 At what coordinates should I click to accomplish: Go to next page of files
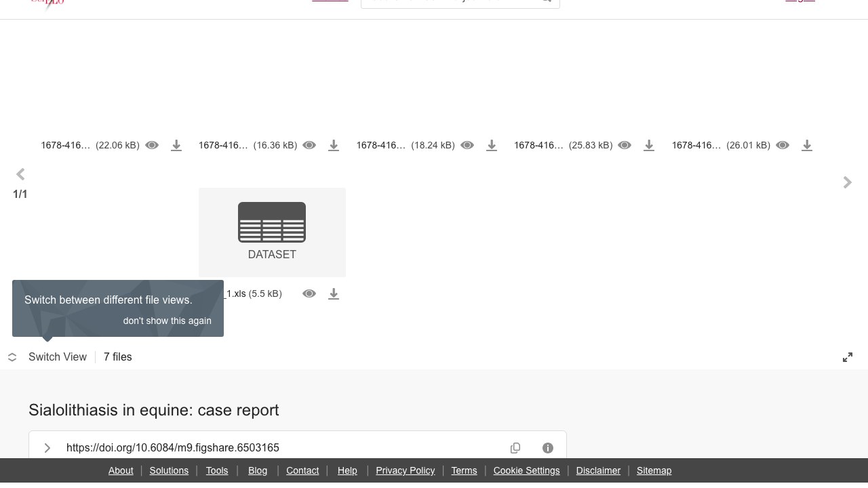tap(848, 182)
